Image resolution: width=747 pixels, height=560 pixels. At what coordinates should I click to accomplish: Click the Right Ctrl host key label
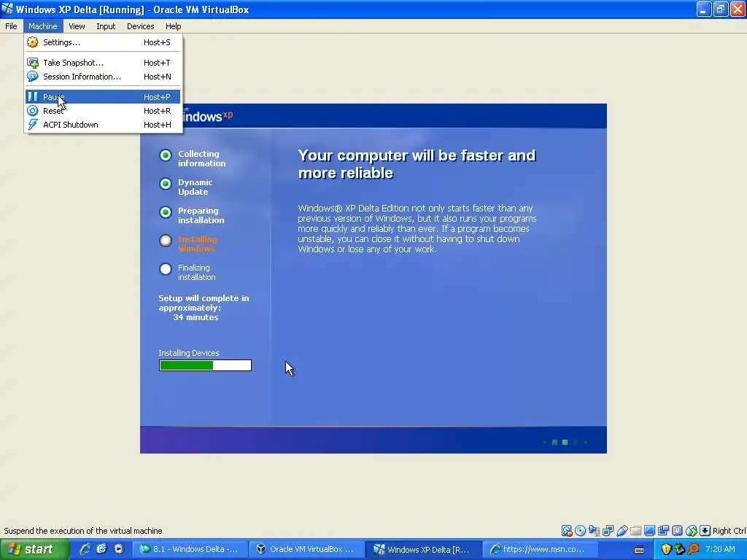[x=729, y=531]
